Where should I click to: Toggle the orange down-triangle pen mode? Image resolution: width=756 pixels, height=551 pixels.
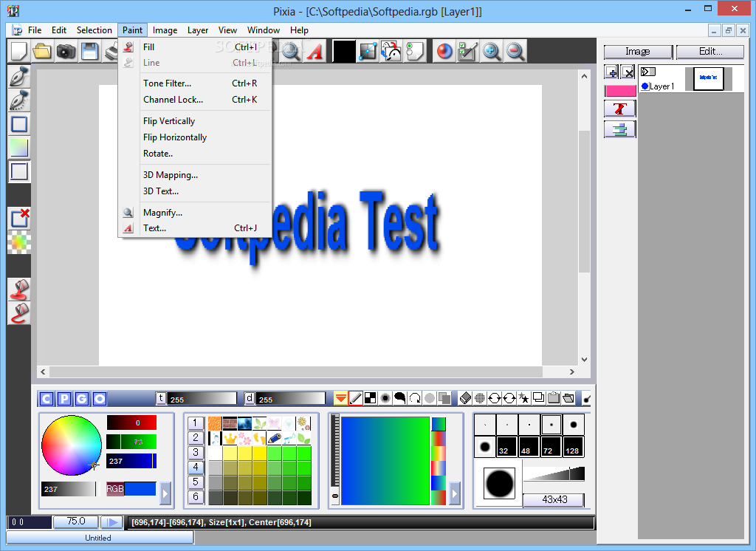pos(340,398)
